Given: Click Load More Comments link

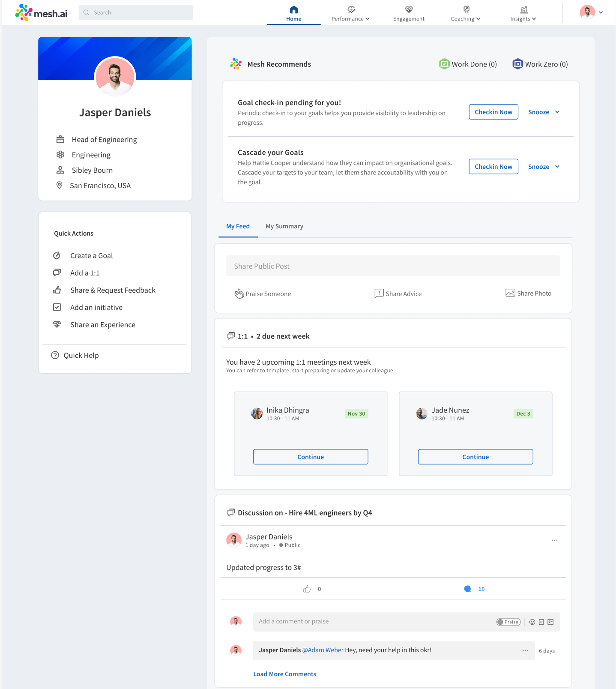Looking at the screenshot, I should [285, 674].
